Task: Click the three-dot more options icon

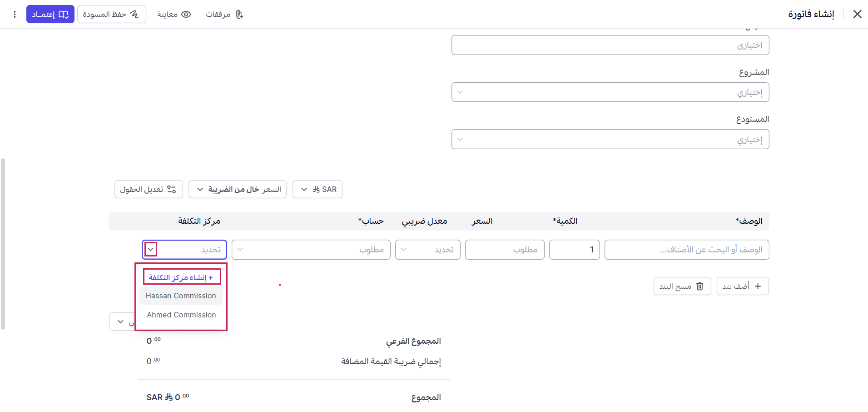Action: pos(15,15)
